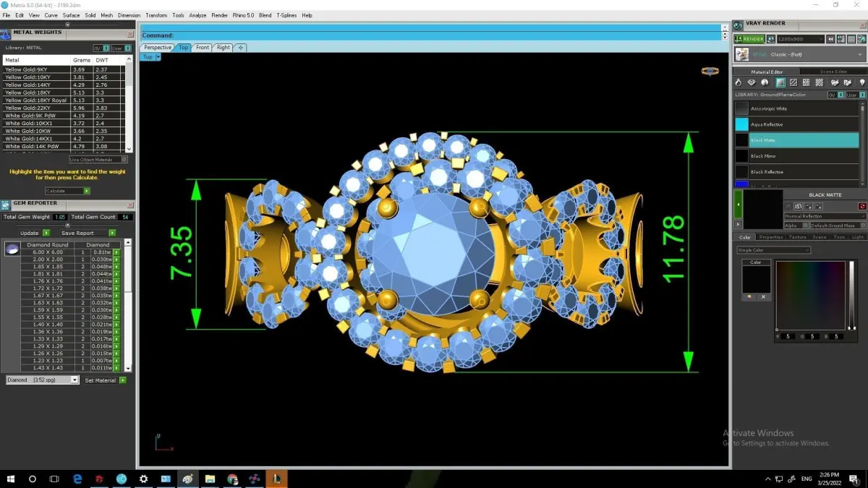
Task: Toggle GV library button in Metal Weights
Action: pos(101,48)
